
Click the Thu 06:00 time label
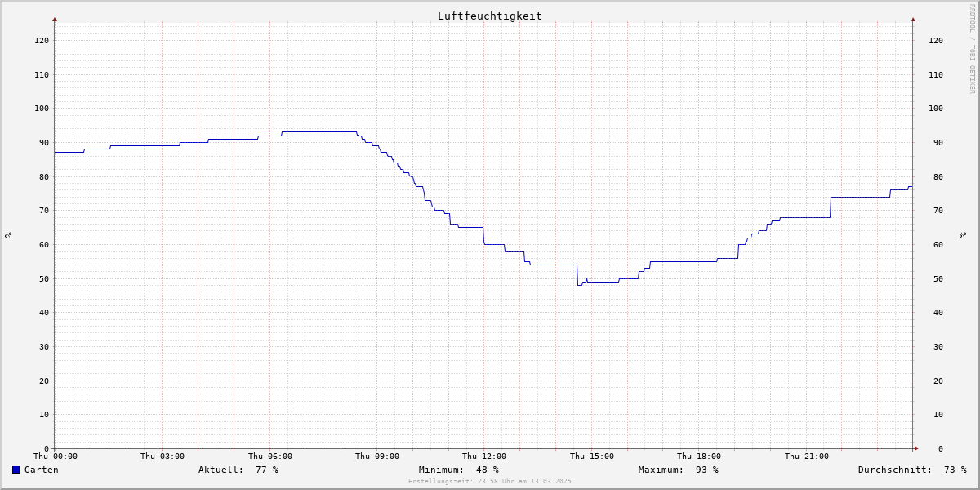pyautogui.click(x=270, y=457)
